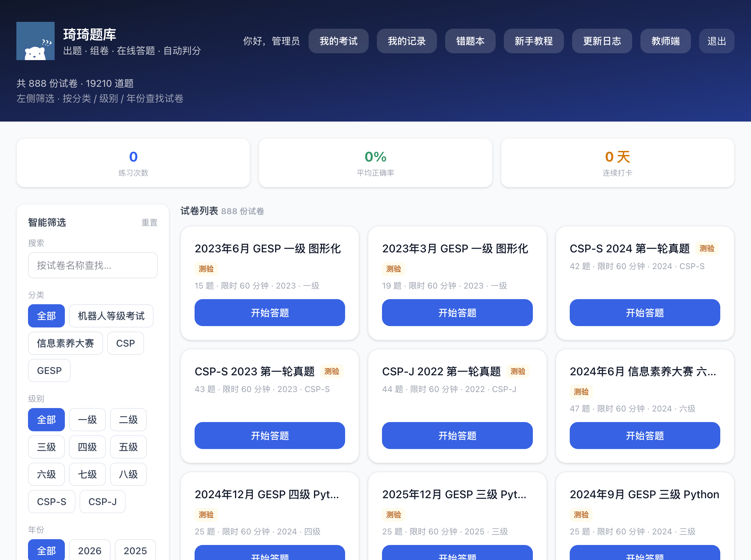Filter by level 五级
Image resolution: width=751 pixels, height=560 pixels.
pyautogui.click(x=128, y=447)
